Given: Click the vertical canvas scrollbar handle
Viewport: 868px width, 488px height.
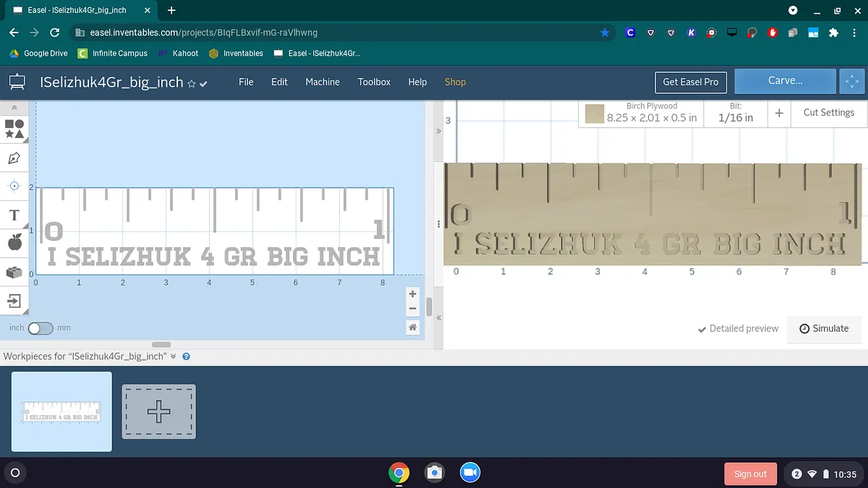Looking at the screenshot, I should tap(429, 307).
